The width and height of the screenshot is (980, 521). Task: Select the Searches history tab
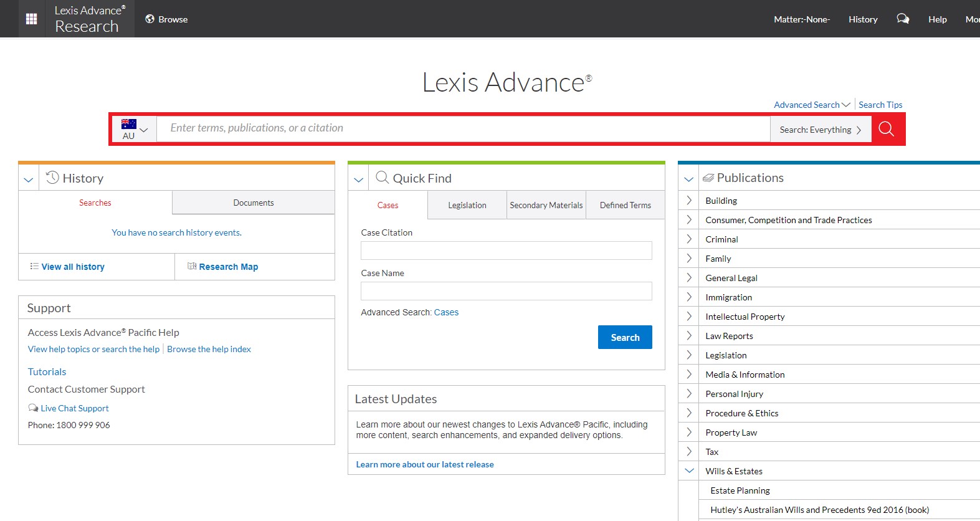pos(95,203)
